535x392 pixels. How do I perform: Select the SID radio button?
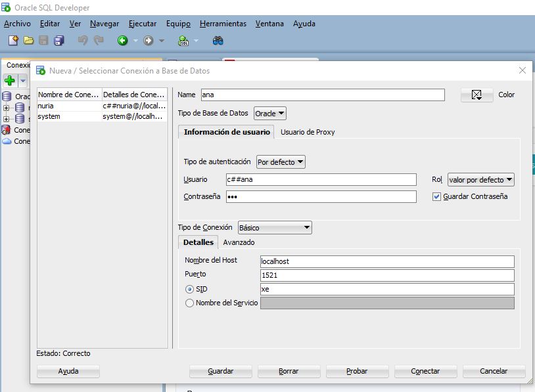(189, 289)
